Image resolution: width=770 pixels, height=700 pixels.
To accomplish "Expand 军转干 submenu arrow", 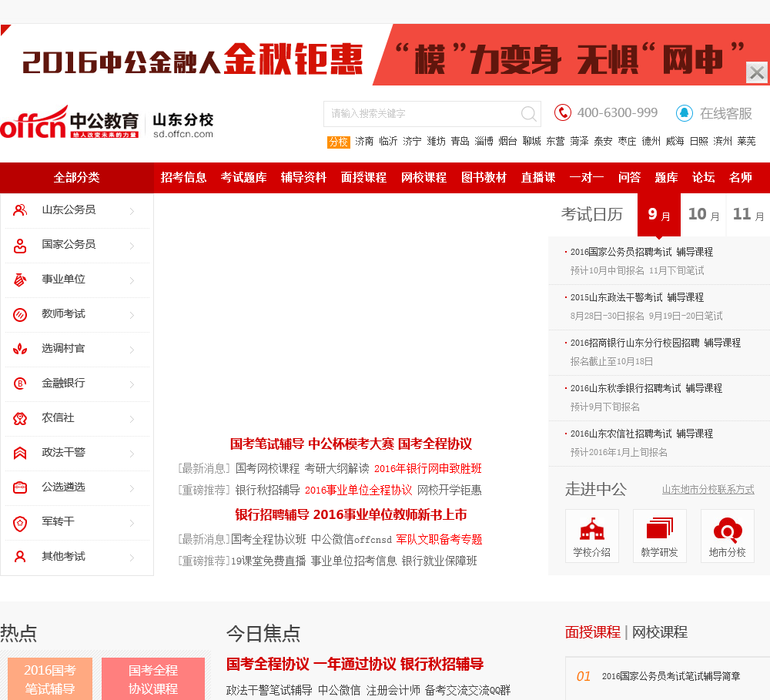I will [x=132, y=523].
